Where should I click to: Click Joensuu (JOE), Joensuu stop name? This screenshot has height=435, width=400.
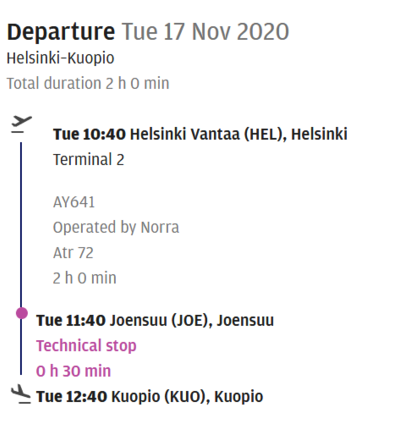pyautogui.click(x=192, y=321)
